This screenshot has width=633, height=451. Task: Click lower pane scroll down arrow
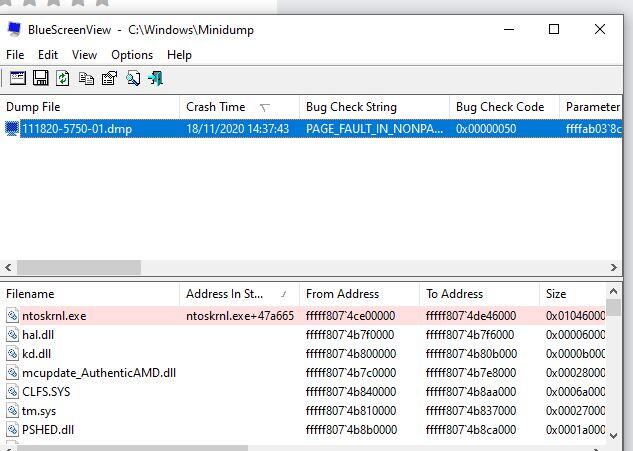[614, 436]
